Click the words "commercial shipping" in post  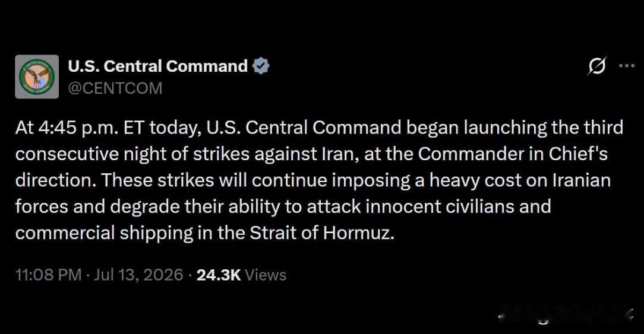coord(105,234)
